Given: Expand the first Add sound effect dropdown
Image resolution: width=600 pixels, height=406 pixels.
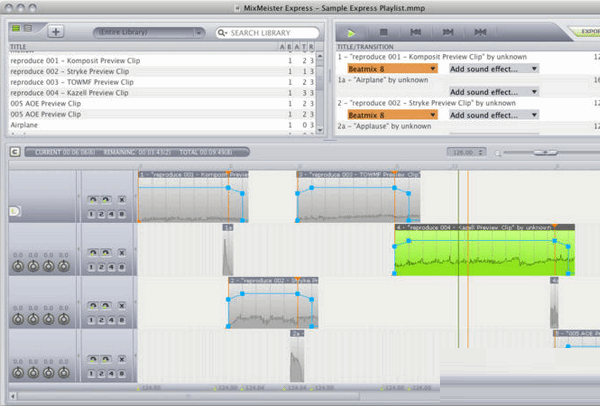Looking at the screenshot, I should tap(493, 69).
